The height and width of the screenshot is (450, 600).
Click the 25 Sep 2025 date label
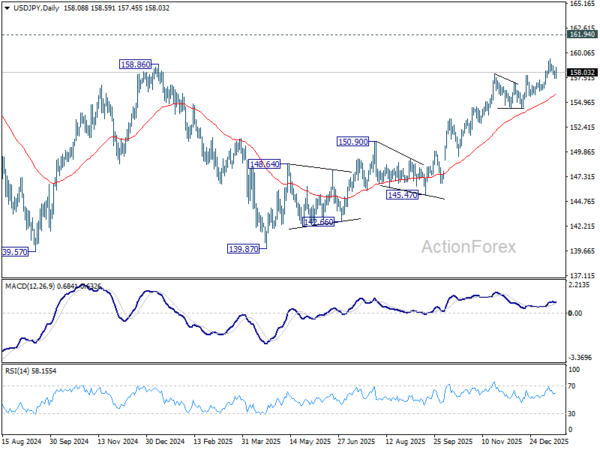tap(453, 441)
